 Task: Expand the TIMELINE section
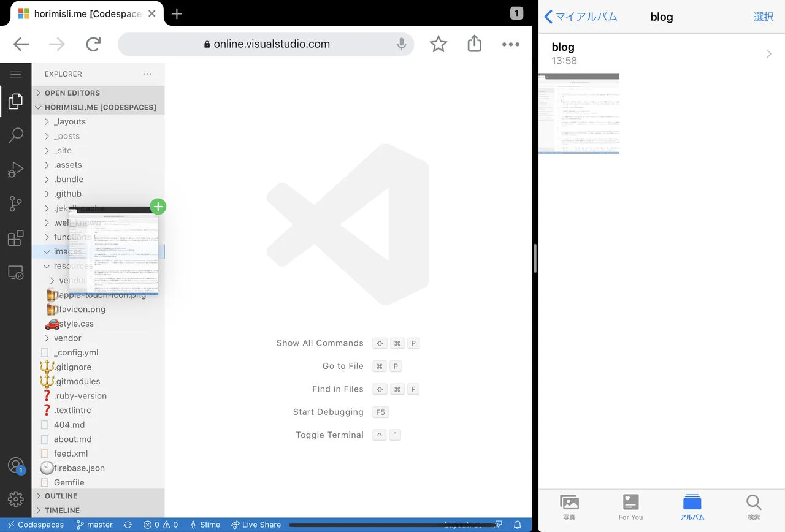click(98, 510)
